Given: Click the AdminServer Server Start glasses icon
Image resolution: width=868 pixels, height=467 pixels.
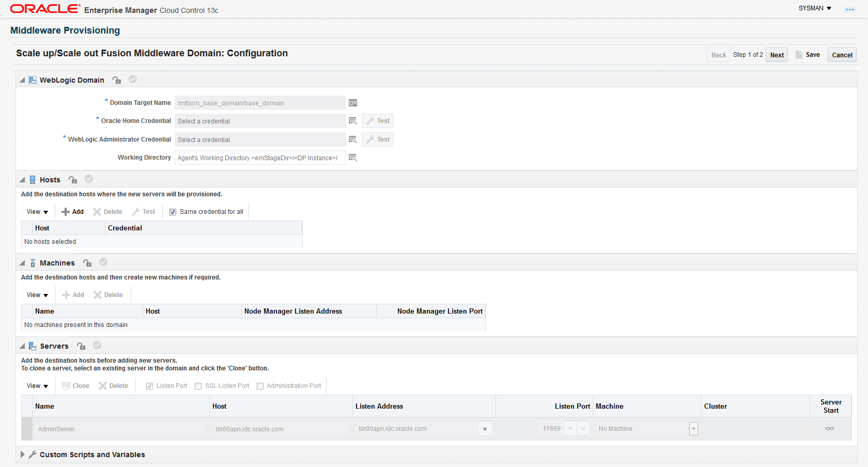Looking at the screenshot, I should point(830,429).
